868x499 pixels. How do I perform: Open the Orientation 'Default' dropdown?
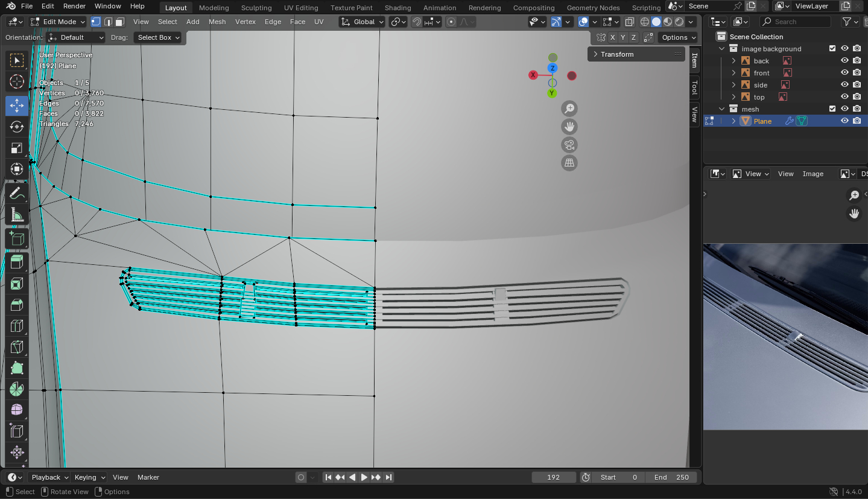(77, 37)
